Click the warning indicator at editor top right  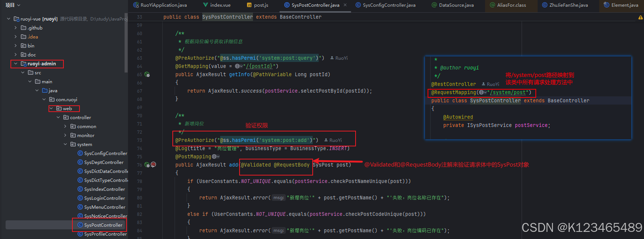click(640, 17)
